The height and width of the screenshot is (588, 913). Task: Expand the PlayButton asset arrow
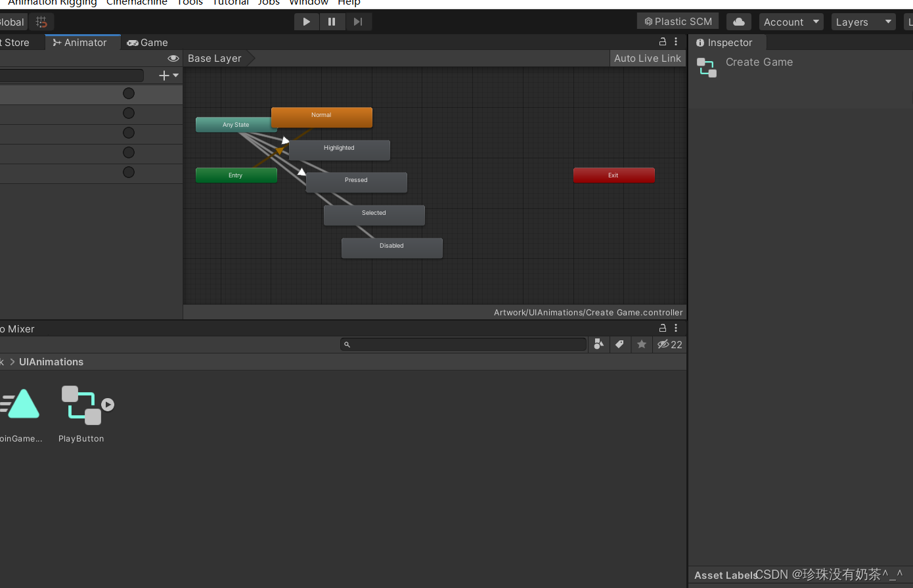[108, 405]
